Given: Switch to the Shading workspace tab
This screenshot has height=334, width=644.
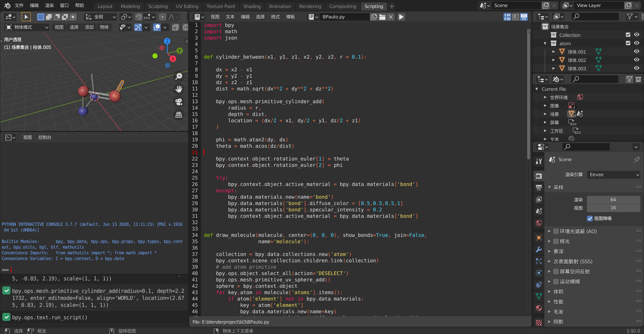Looking at the screenshot, I should [x=252, y=6].
